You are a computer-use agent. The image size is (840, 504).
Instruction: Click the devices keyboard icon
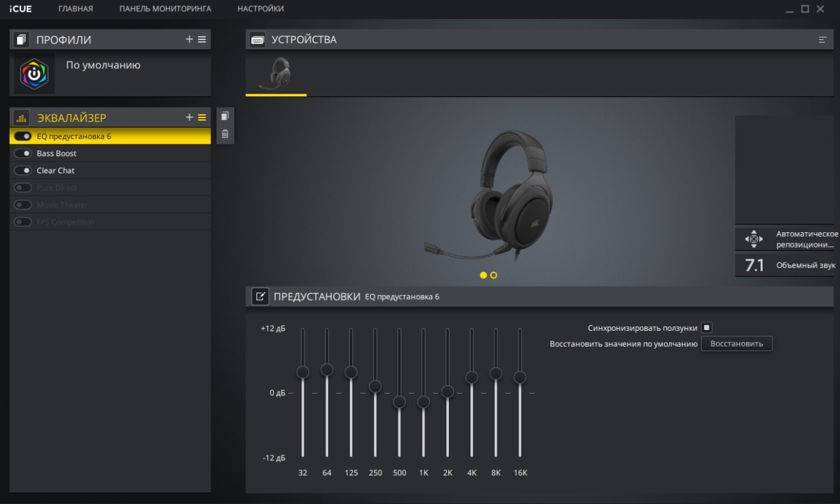pos(257,39)
